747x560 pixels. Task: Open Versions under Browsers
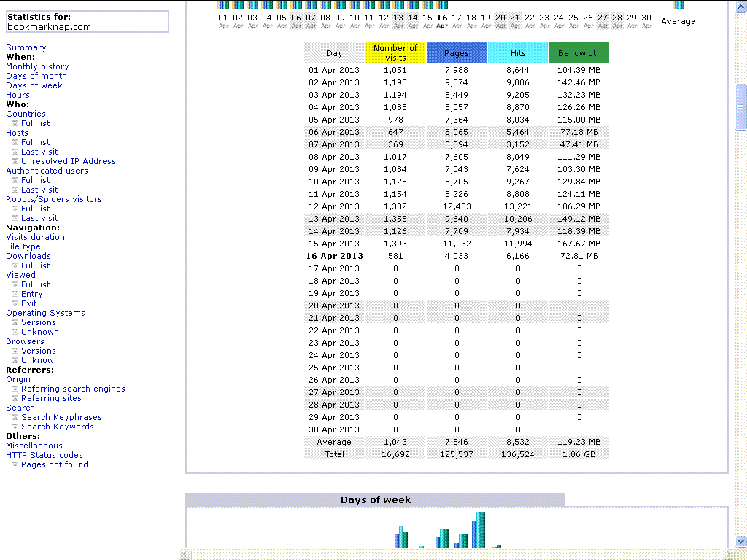click(x=38, y=351)
